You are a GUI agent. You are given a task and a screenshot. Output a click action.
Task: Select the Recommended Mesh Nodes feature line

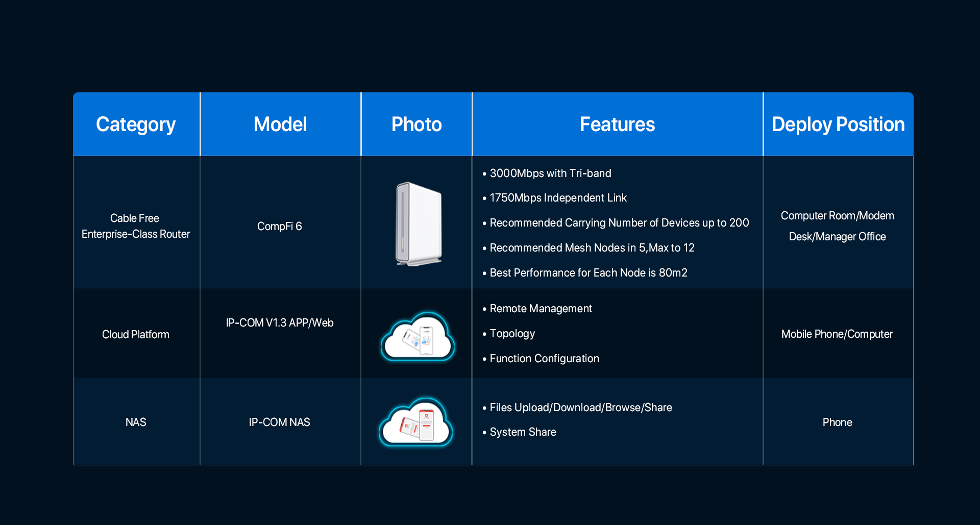coord(592,248)
